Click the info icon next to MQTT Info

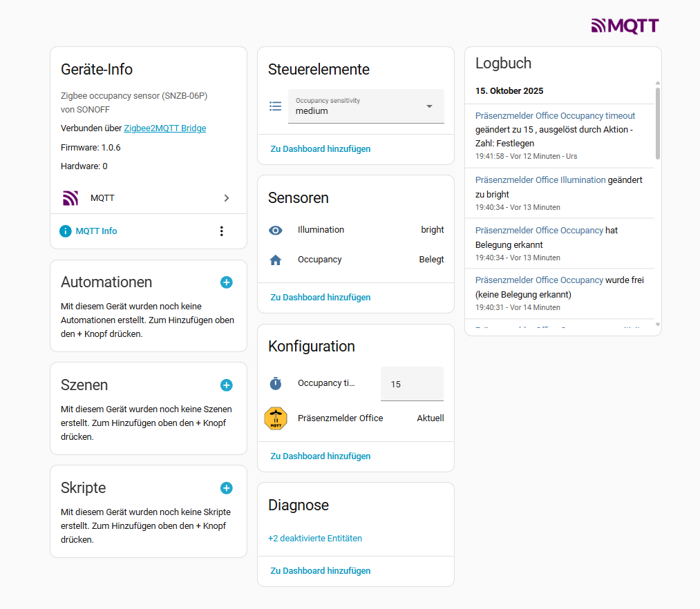point(65,231)
